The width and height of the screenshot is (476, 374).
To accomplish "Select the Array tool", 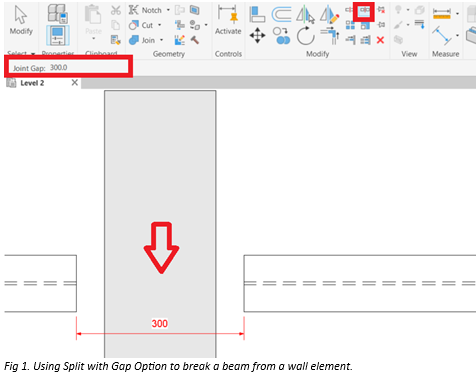I will [x=350, y=25].
